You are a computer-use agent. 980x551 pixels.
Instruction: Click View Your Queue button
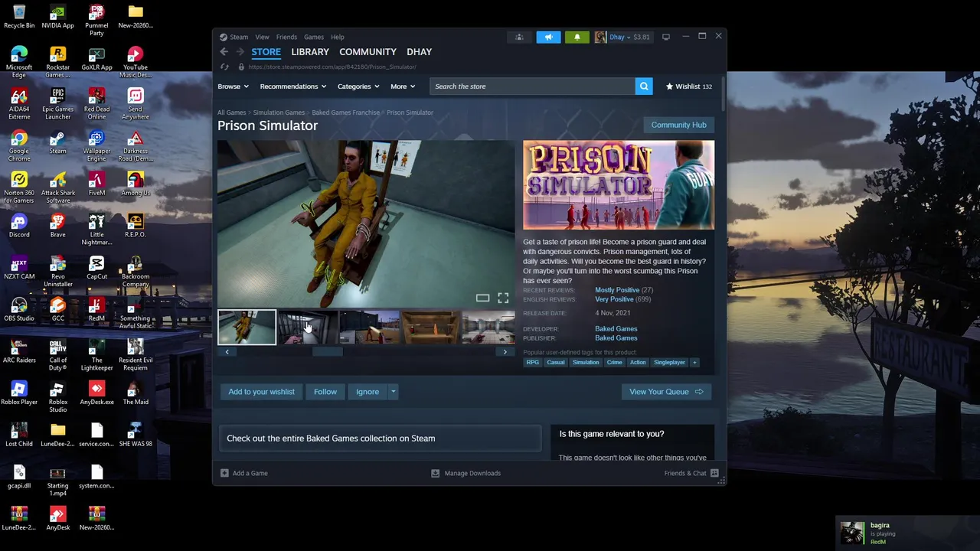click(x=666, y=392)
